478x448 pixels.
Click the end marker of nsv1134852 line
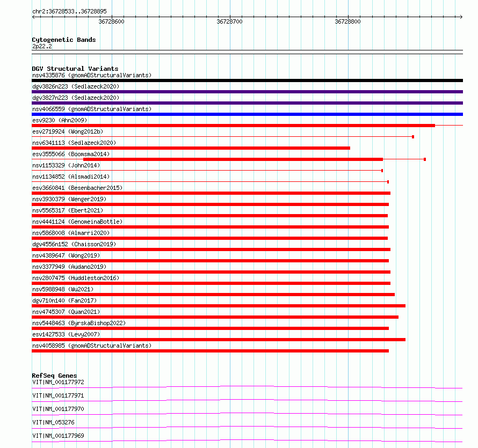click(388, 182)
